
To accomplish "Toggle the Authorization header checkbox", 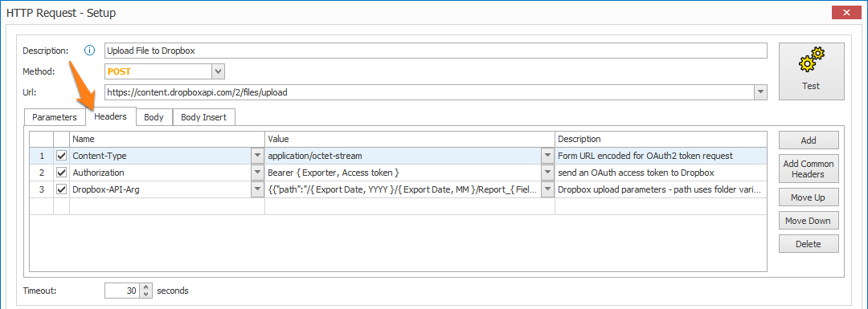I will pos(61,173).
